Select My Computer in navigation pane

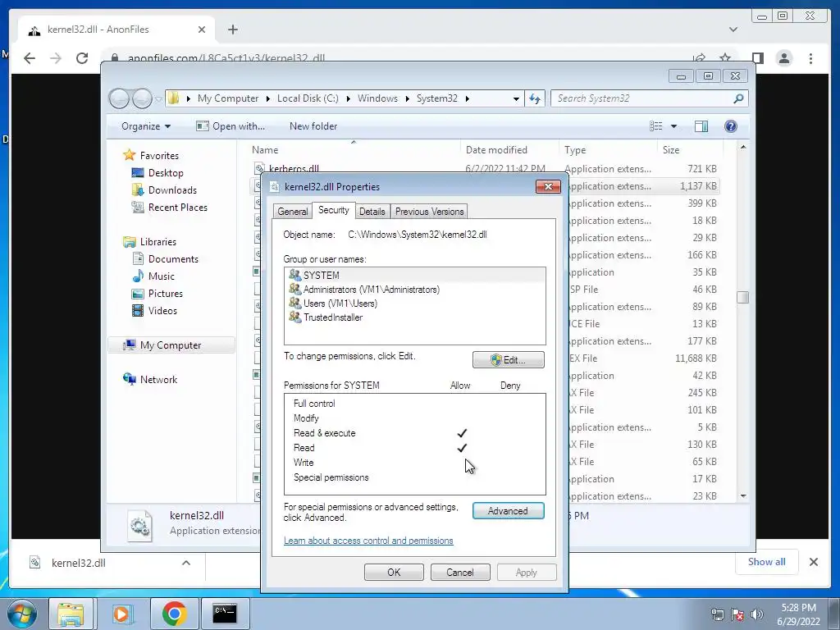pos(171,345)
